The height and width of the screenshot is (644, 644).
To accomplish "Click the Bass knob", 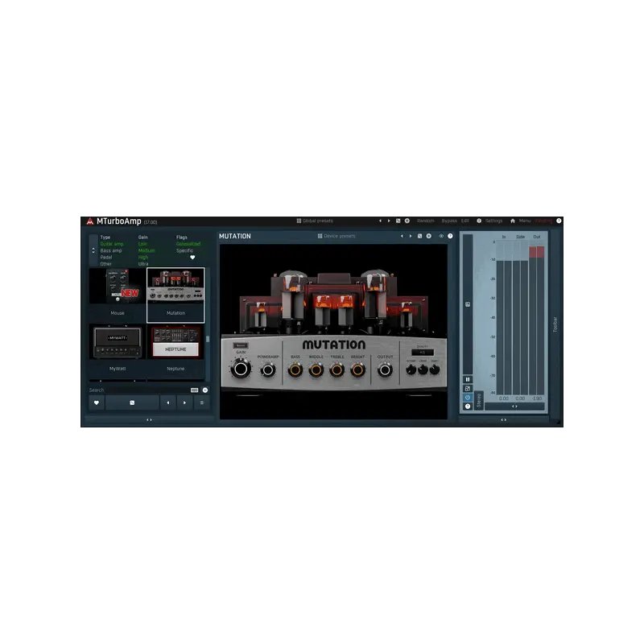I will (x=295, y=370).
